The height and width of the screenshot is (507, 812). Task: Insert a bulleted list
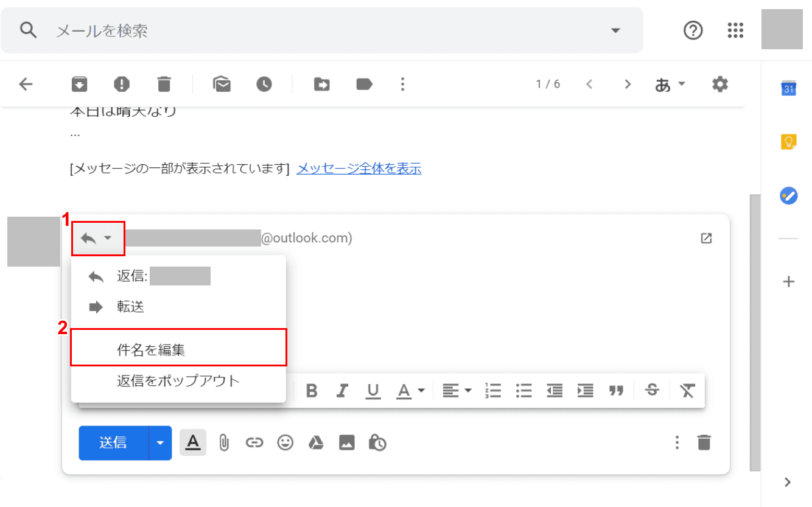click(x=523, y=391)
